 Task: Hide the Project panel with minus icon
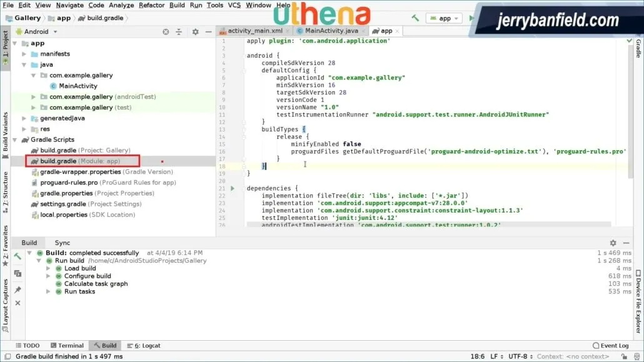tap(209, 32)
